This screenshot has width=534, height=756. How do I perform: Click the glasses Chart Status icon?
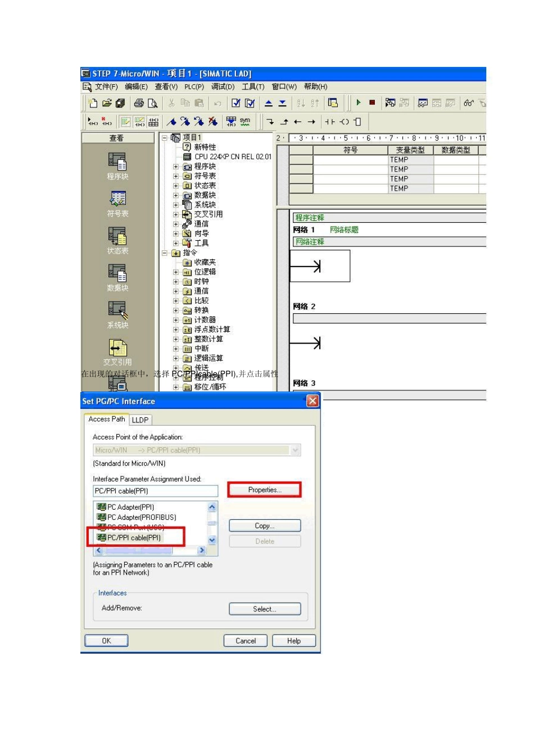[x=469, y=103]
